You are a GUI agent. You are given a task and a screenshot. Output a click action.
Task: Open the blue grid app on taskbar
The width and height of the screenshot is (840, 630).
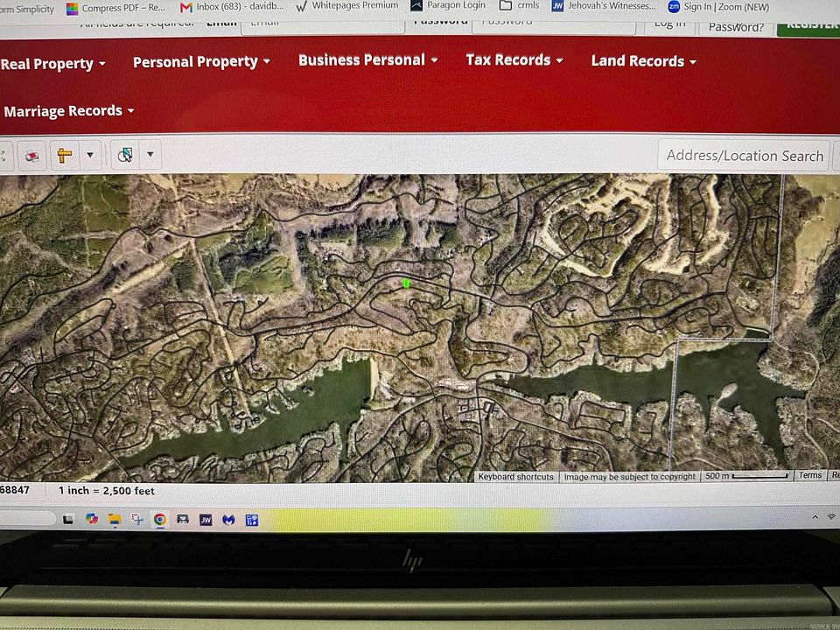tap(252, 520)
